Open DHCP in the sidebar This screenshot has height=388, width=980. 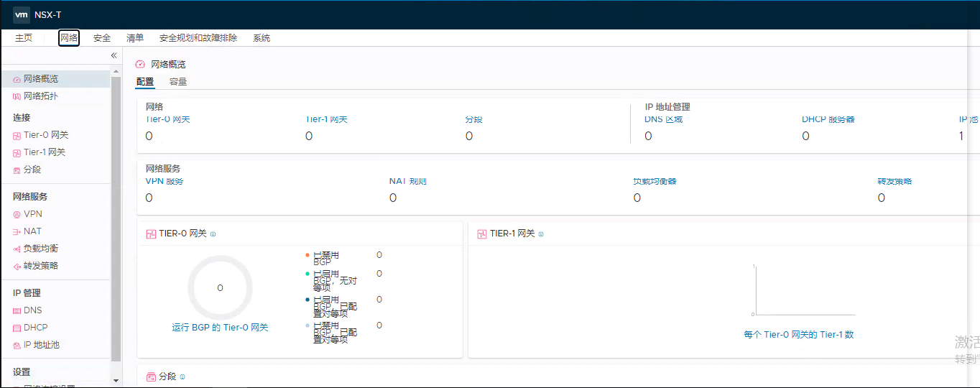[35, 328]
